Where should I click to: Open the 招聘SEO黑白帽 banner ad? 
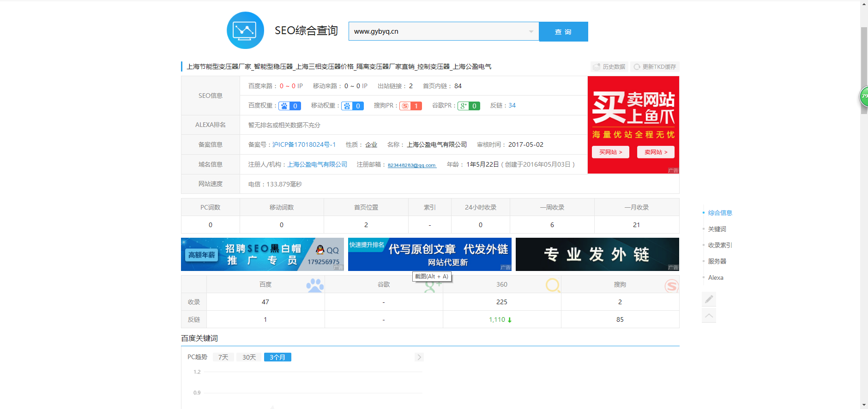click(262, 254)
